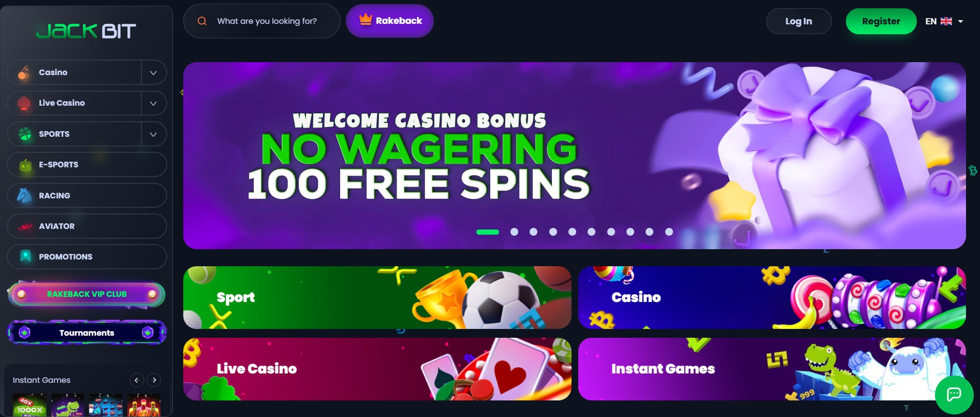
Task: Select the Tournaments menu item
Action: [87, 333]
